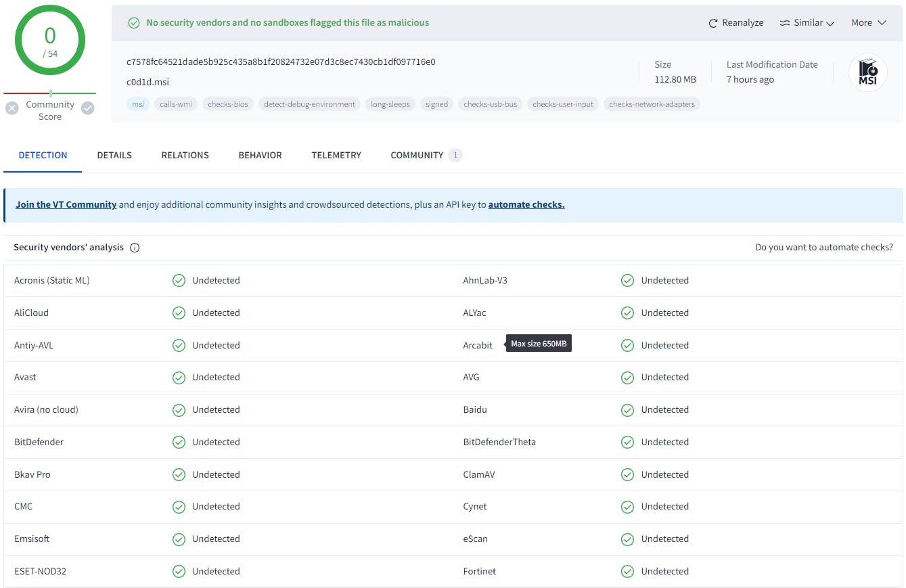This screenshot has width=906, height=588.
Task: Click the Reanalyze refresh icon
Action: 712,23
